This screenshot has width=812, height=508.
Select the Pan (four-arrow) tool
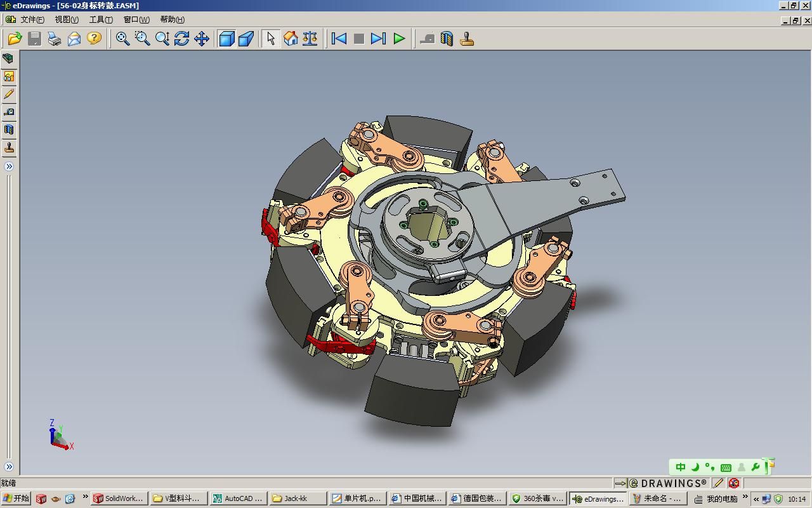click(202, 39)
